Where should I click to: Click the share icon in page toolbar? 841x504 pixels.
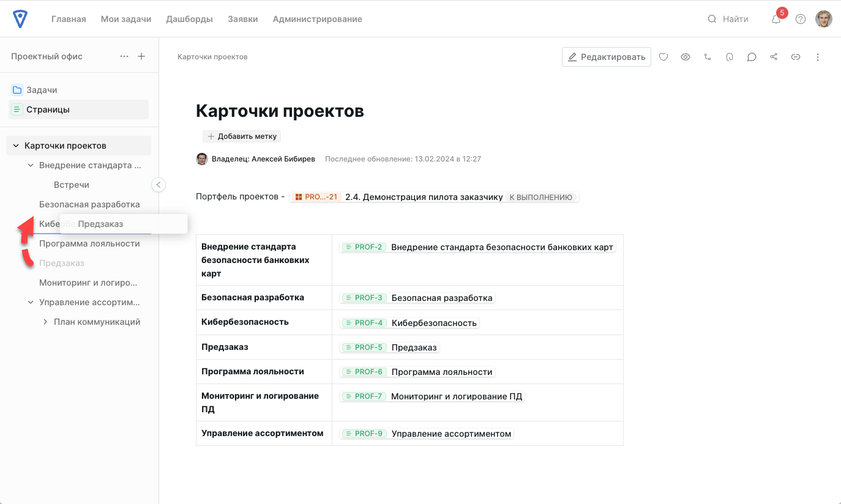coord(774,57)
